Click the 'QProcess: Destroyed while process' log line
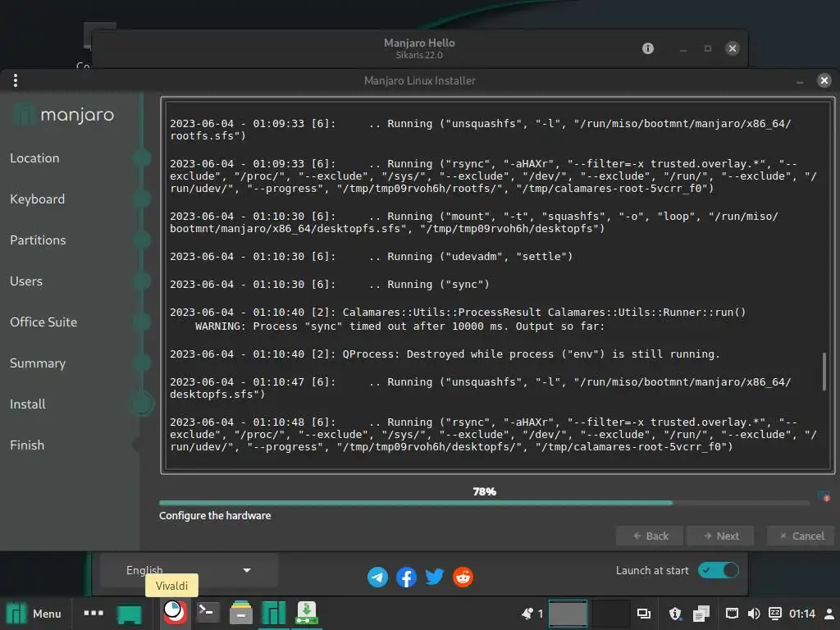This screenshot has height=630, width=840. pyautogui.click(x=445, y=354)
